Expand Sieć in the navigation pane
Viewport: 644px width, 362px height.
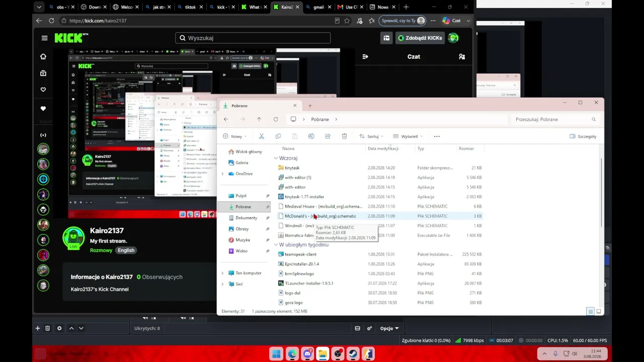[x=222, y=284]
